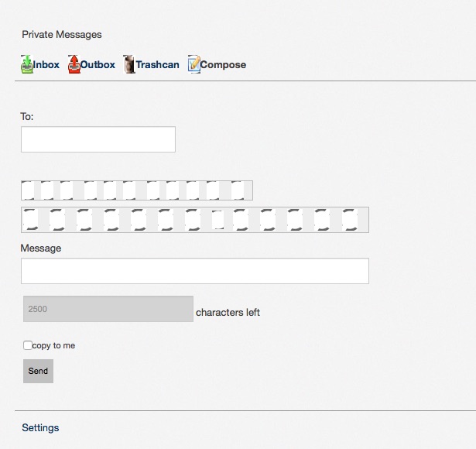Click the 2500 characters left counter field

point(108,309)
